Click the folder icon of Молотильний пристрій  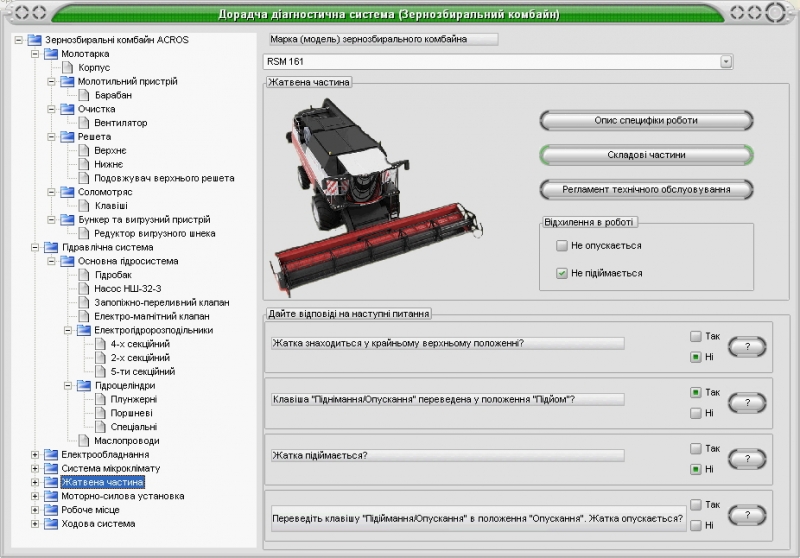(67, 81)
